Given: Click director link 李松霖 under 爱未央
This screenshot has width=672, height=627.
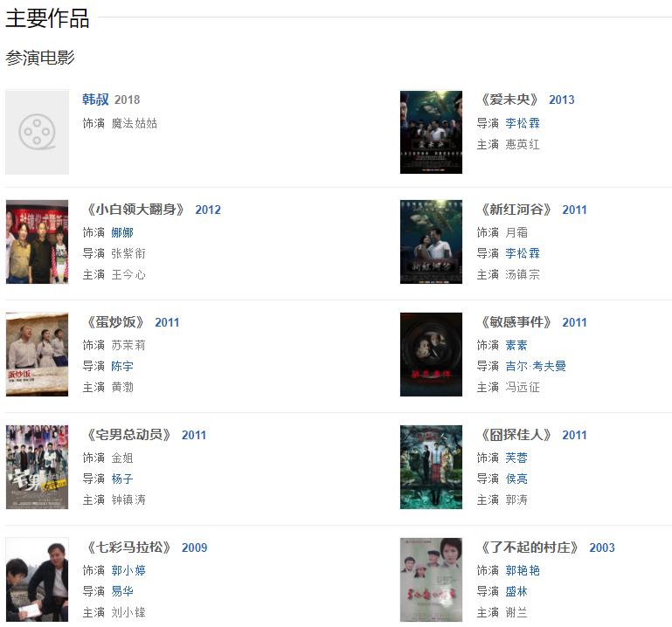Looking at the screenshot, I should (x=523, y=123).
